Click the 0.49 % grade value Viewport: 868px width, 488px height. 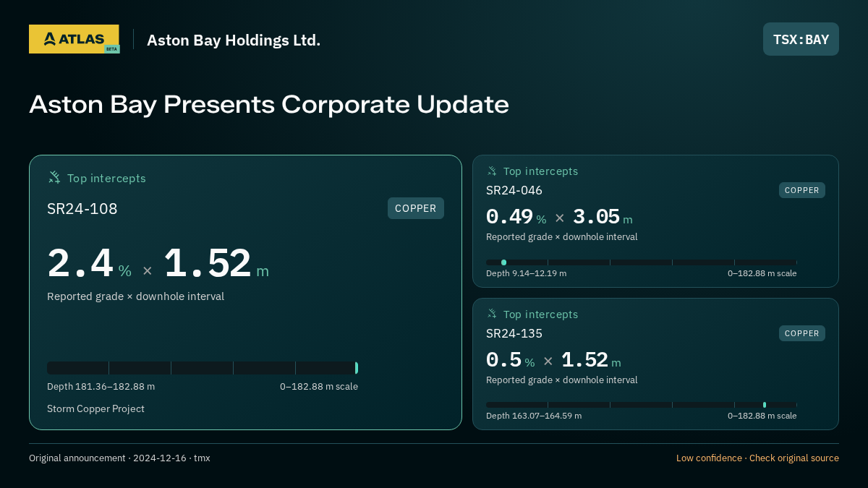tap(516, 217)
